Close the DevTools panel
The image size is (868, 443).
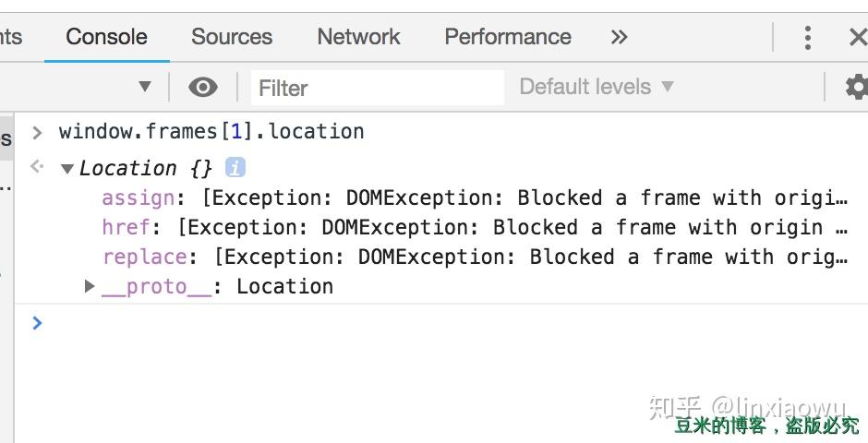[x=857, y=37]
